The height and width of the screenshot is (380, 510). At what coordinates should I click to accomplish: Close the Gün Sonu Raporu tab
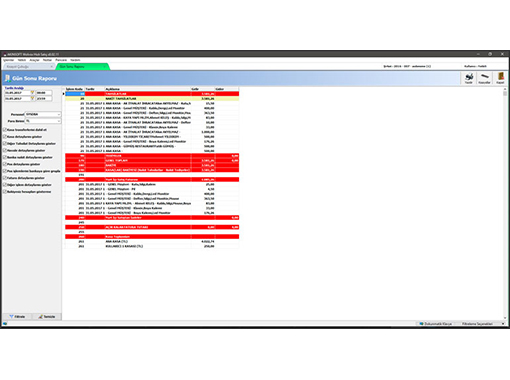(x=104, y=67)
